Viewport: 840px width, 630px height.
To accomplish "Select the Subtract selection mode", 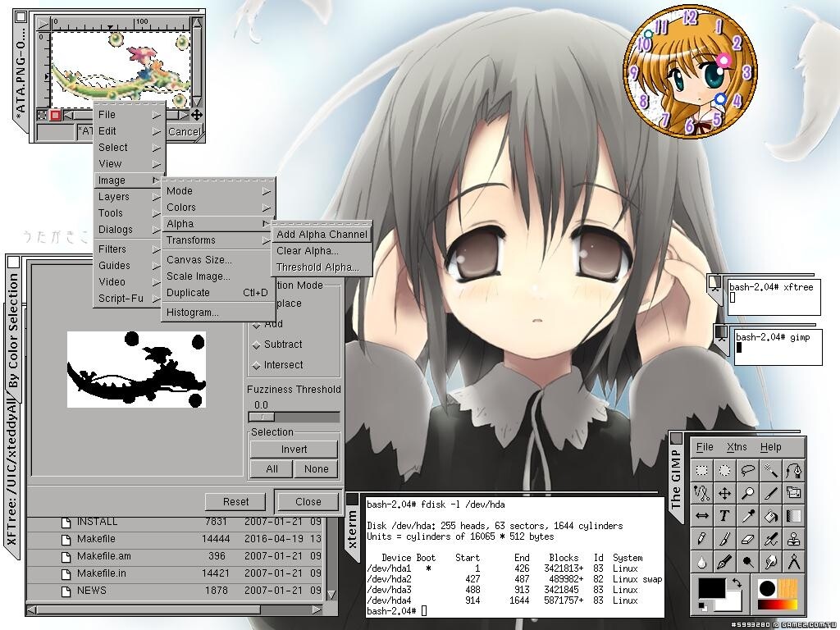I will (282, 345).
